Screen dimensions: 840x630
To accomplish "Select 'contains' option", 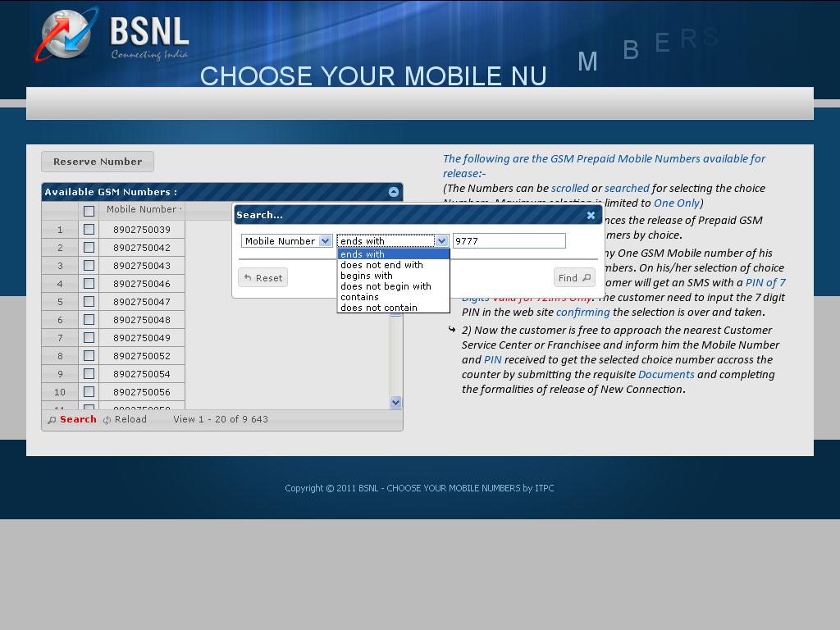I will [x=393, y=297].
